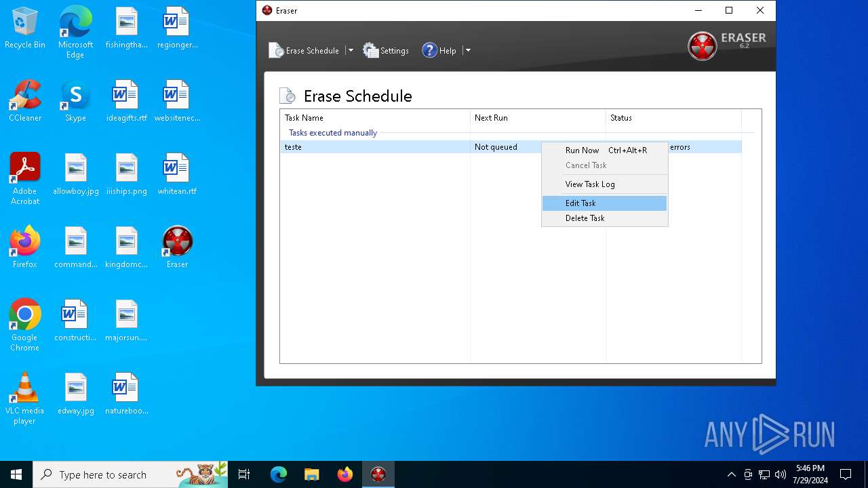Click the Next Run column header

(x=538, y=118)
